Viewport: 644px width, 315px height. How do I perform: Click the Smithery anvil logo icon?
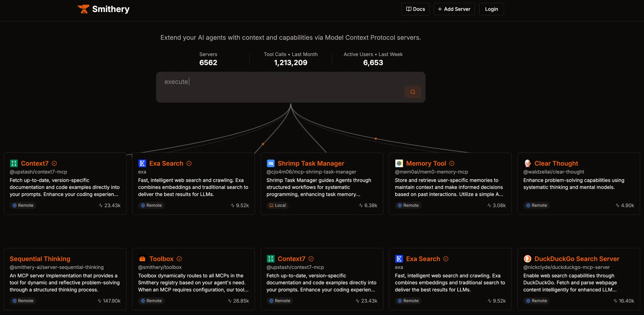point(83,9)
